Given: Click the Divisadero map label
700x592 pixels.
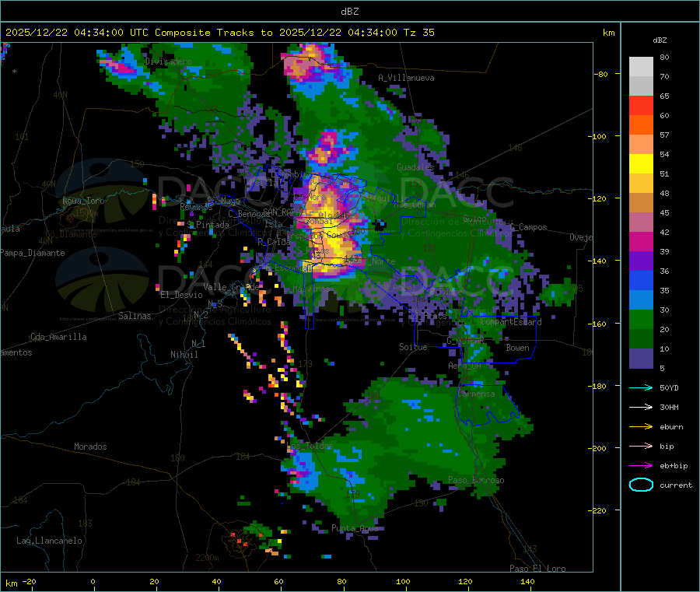Looking at the screenshot, I should click(x=168, y=61).
